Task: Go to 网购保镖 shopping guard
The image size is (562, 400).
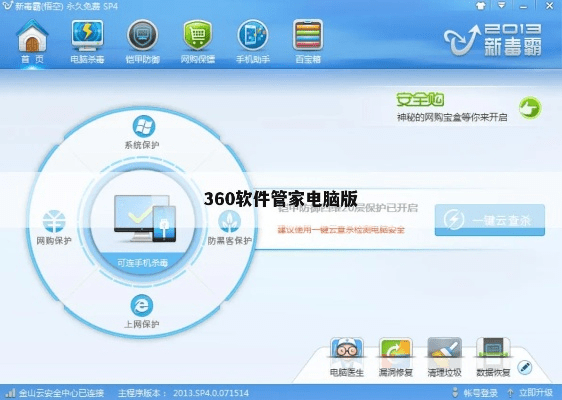Action: (x=197, y=42)
